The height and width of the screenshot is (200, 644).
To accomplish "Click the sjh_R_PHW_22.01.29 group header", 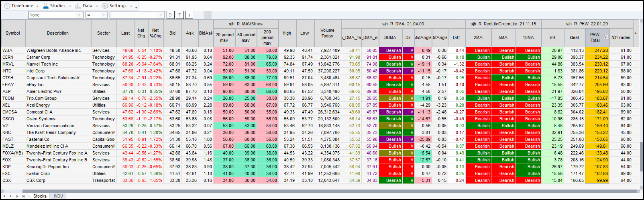I will (x=587, y=24).
